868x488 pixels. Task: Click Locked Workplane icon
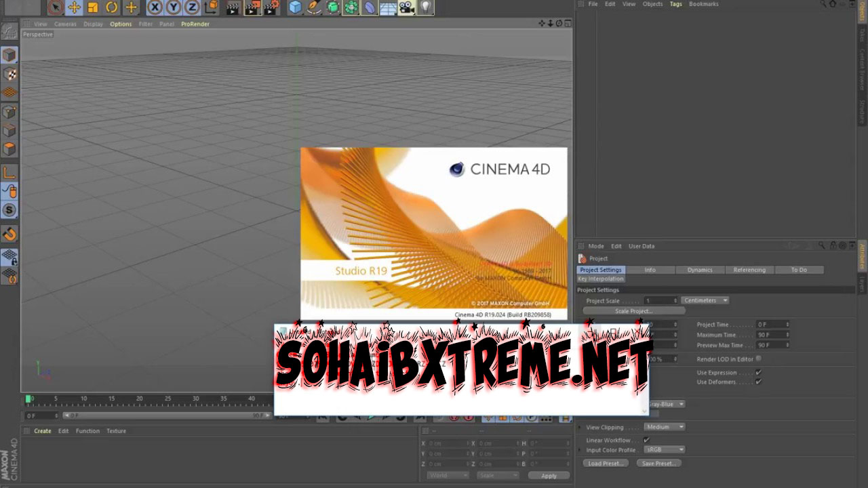(x=9, y=257)
